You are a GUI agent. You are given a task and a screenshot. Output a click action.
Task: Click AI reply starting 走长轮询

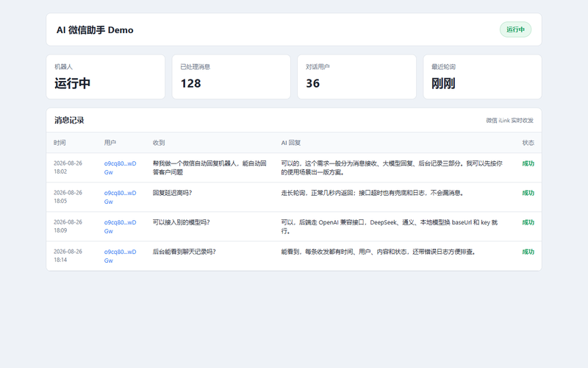373,193
